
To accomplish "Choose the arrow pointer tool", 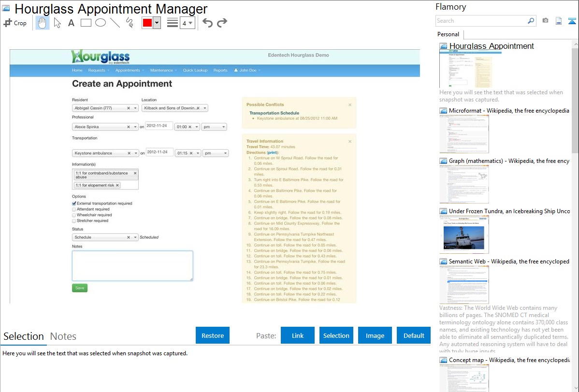I will [57, 23].
